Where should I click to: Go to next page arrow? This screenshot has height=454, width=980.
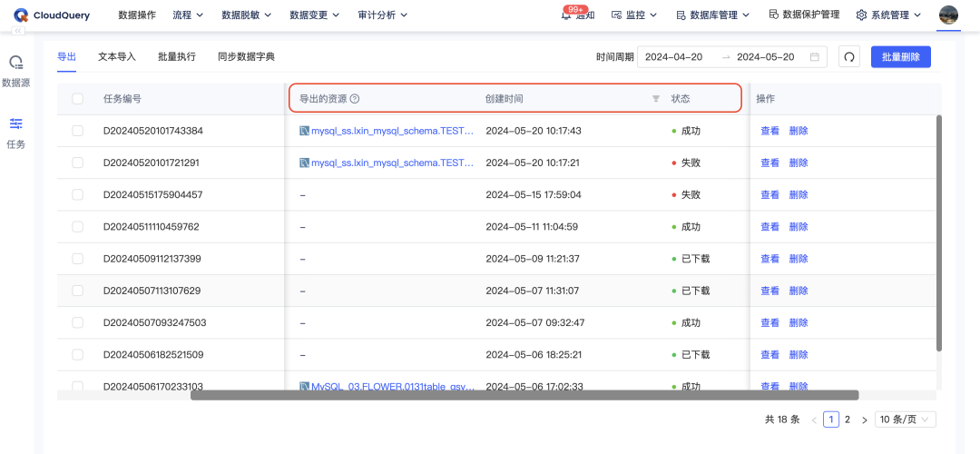(865, 419)
